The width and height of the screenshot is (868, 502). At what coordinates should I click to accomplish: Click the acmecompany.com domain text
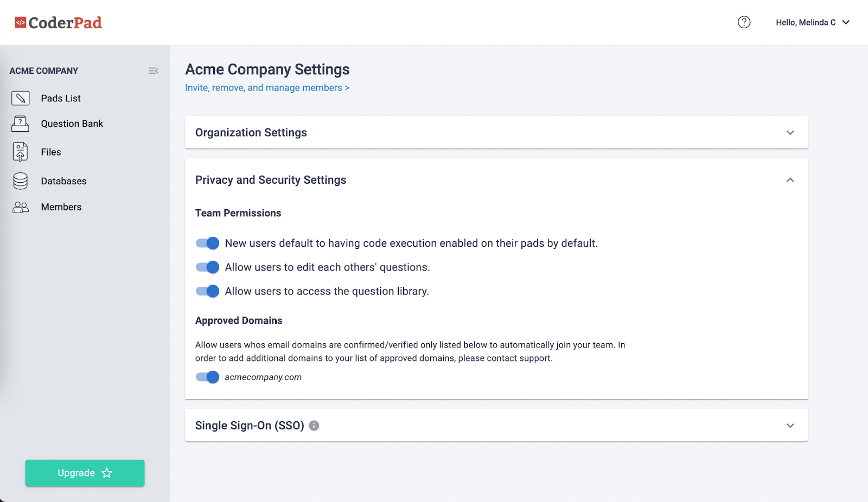tap(263, 377)
